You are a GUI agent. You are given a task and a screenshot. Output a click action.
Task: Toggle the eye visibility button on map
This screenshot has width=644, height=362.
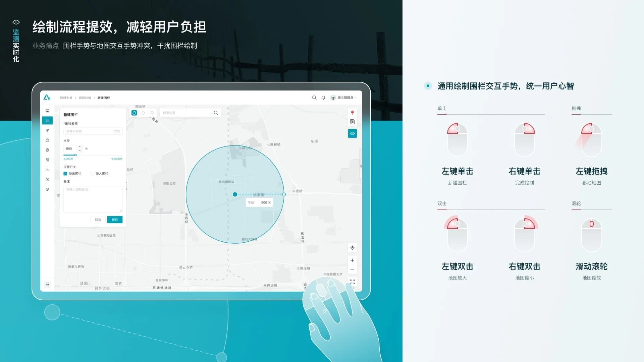(352, 133)
